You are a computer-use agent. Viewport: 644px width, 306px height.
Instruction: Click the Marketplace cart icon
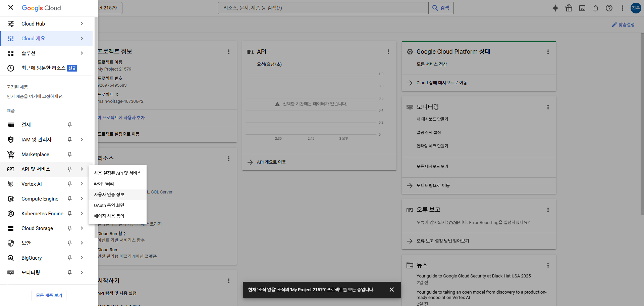point(11,154)
